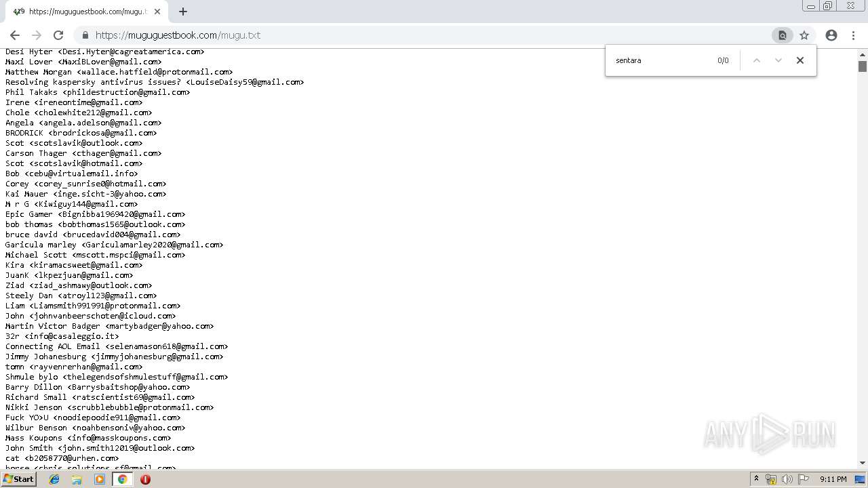Viewport: 868px width, 488px height.
Task: Open Windows Media Player from the taskbar
Action: [x=100, y=479]
